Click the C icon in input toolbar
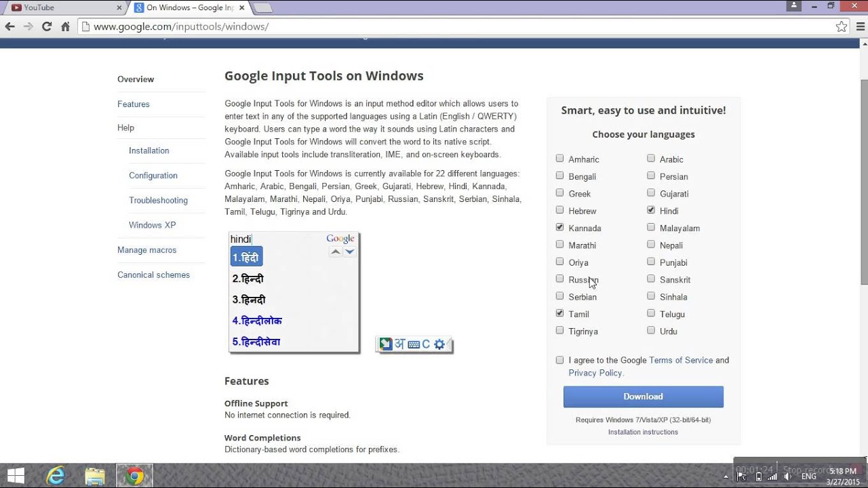 click(x=426, y=344)
